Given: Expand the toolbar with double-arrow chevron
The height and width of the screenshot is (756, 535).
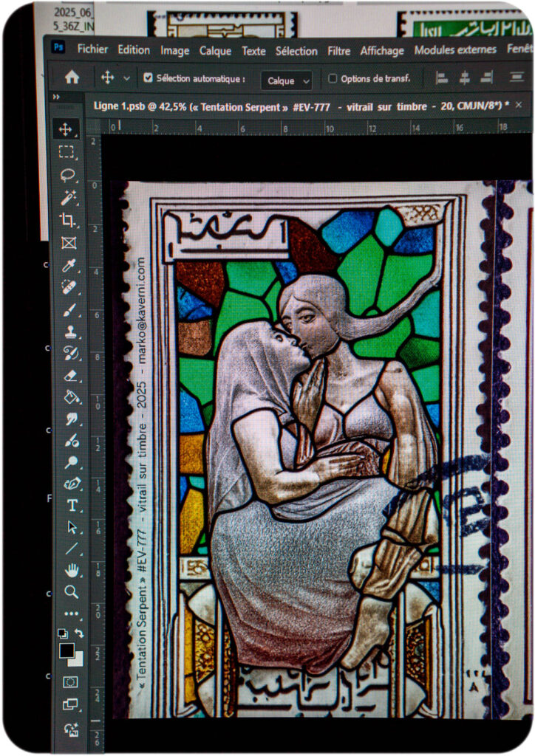Looking at the screenshot, I should pos(56,97).
